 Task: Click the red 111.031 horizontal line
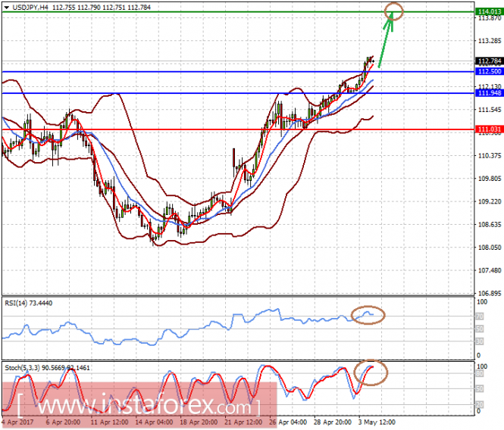click(238, 129)
